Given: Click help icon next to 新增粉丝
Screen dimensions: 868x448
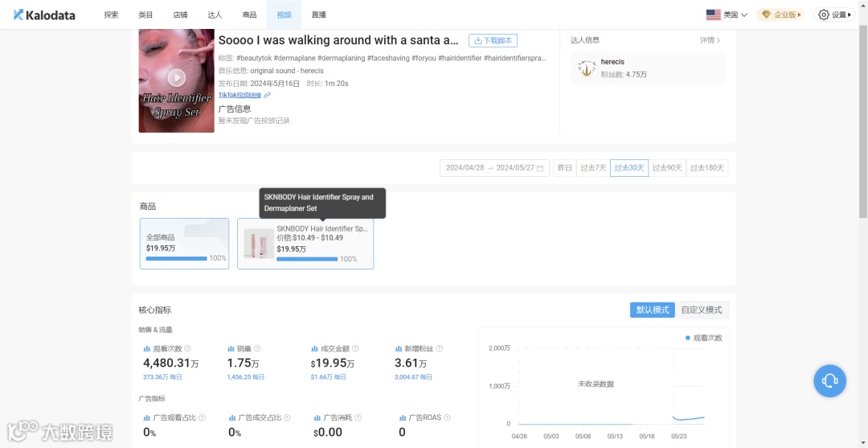Looking at the screenshot, I should pos(440,349).
